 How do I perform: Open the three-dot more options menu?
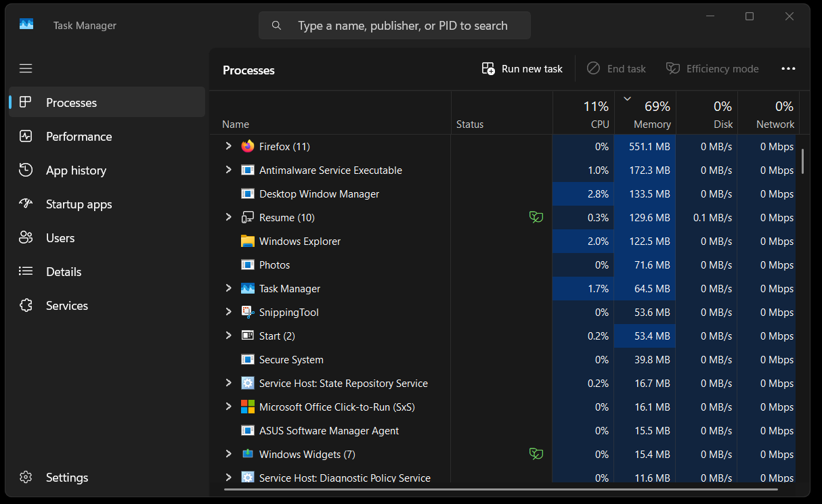[x=788, y=69]
